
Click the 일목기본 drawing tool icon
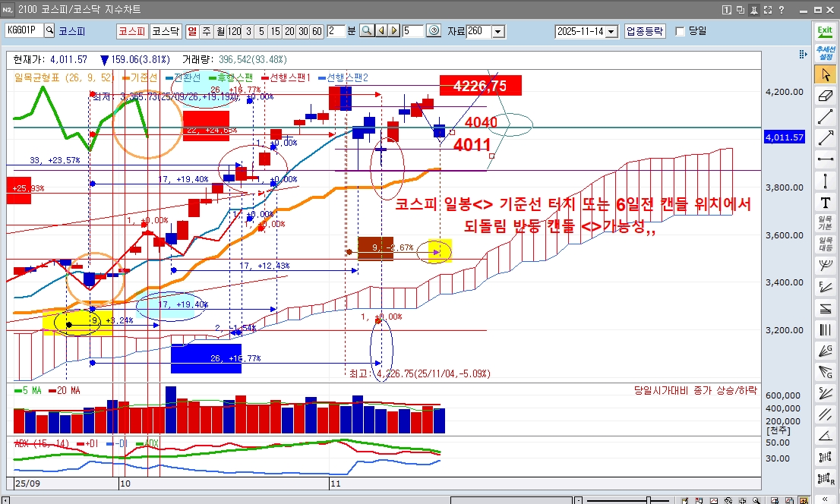(825, 222)
